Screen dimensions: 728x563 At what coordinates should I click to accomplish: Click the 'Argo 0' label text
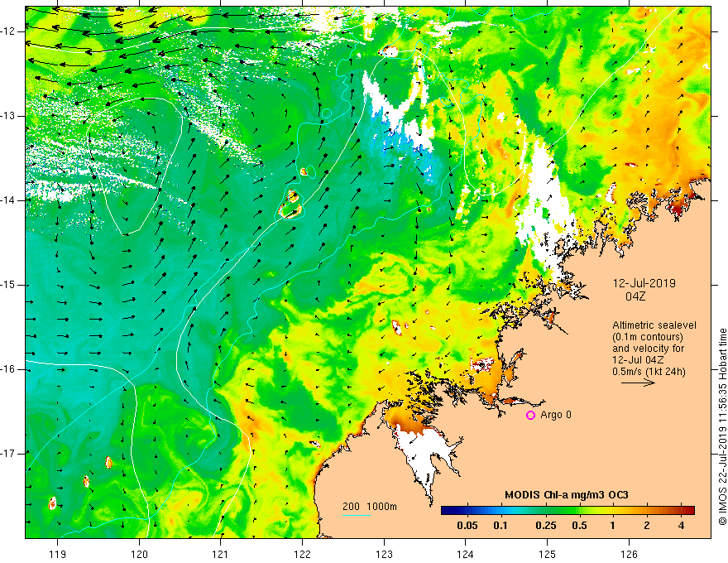(556, 415)
